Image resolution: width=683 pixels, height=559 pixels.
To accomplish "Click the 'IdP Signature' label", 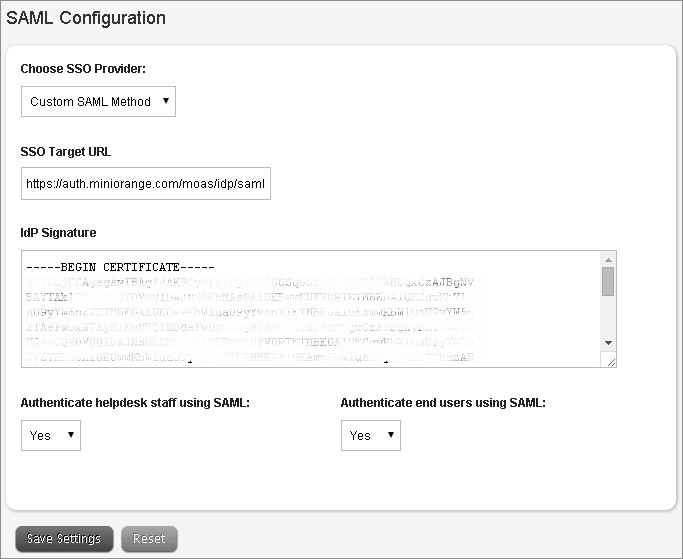I will click(x=58, y=233).
